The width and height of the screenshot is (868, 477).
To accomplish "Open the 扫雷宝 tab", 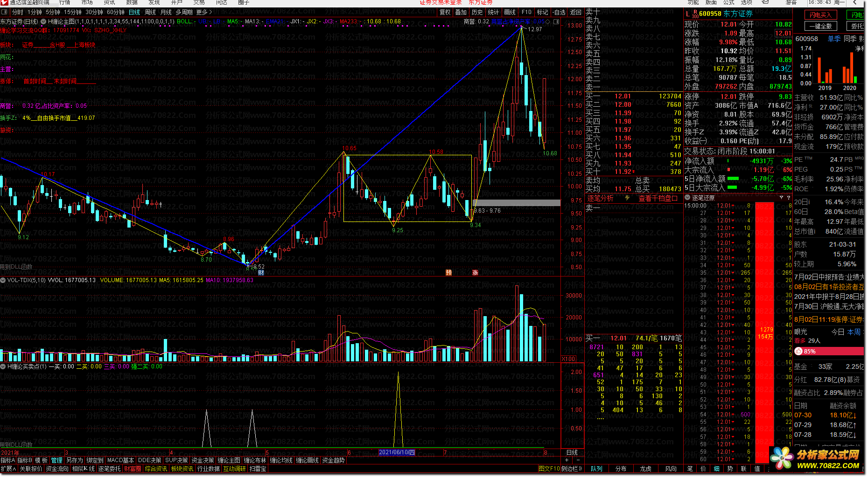I will [258, 469].
